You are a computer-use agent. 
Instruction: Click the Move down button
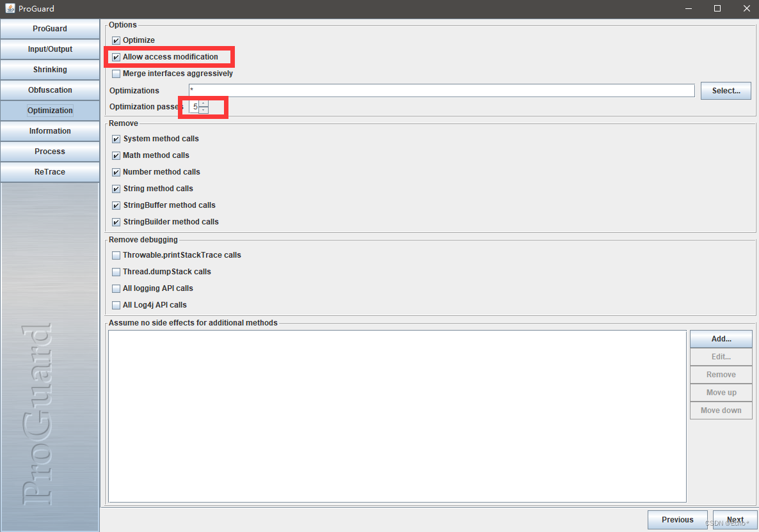(x=721, y=411)
